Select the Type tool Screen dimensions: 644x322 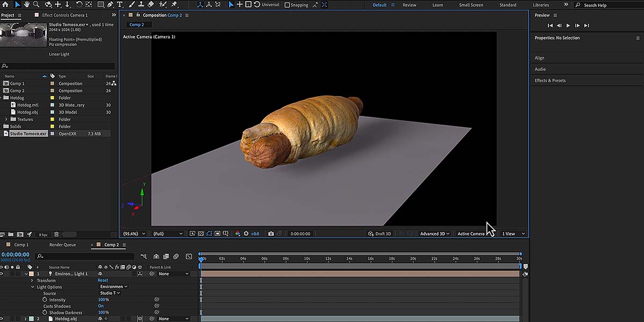[x=119, y=5]
